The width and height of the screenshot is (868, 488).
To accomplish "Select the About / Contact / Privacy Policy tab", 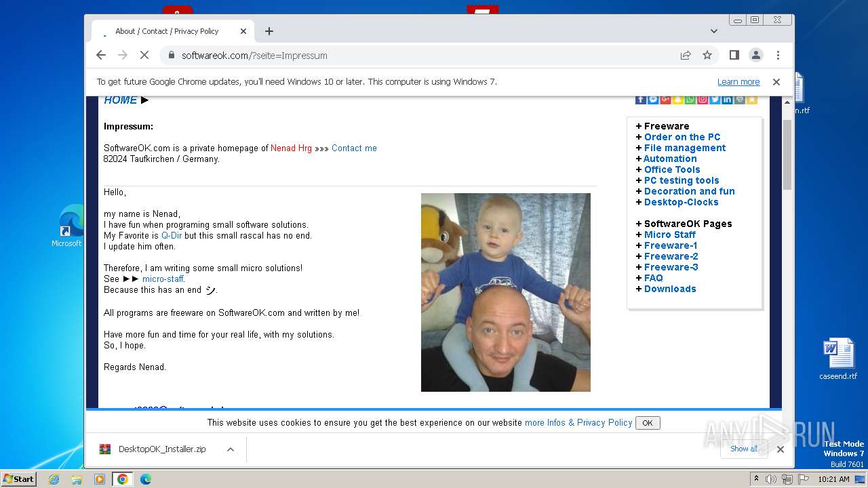I will [174, 31].
